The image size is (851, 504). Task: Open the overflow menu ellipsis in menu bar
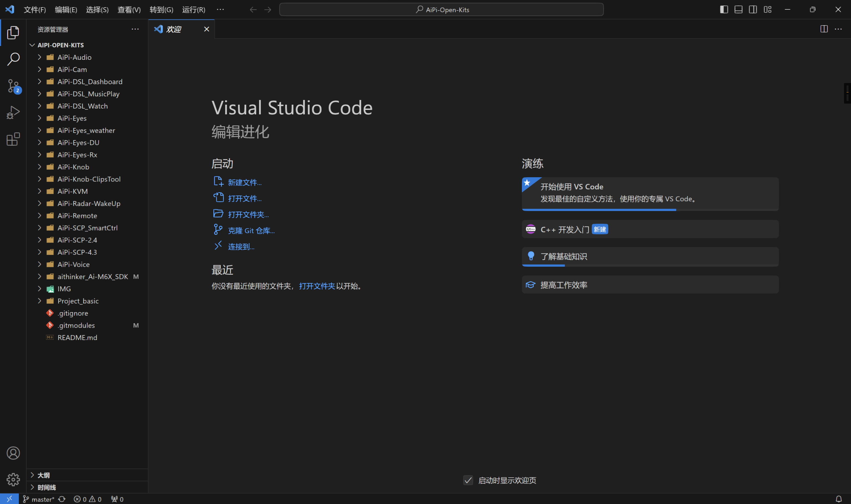[220, 9]
